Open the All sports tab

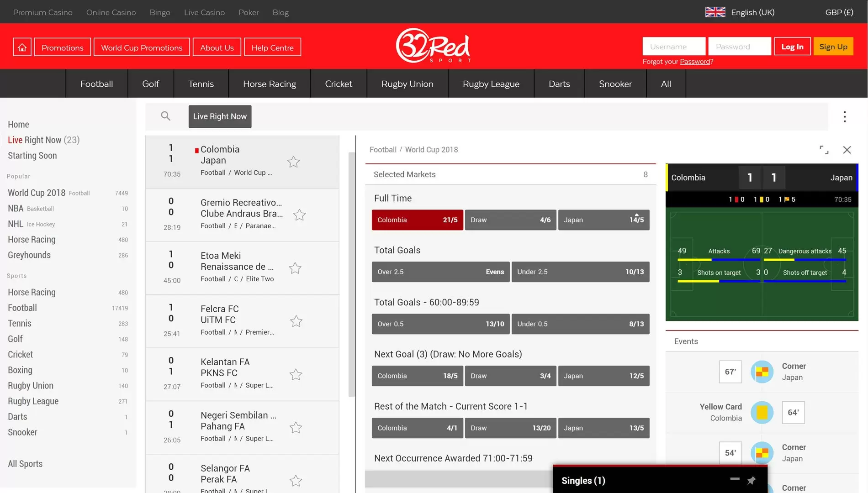666,84
